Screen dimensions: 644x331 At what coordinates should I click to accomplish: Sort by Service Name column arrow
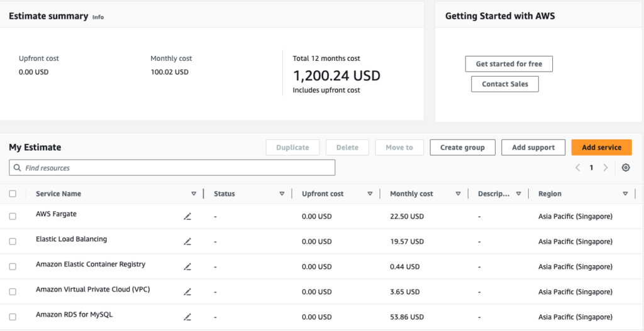(x=194, y=193)
